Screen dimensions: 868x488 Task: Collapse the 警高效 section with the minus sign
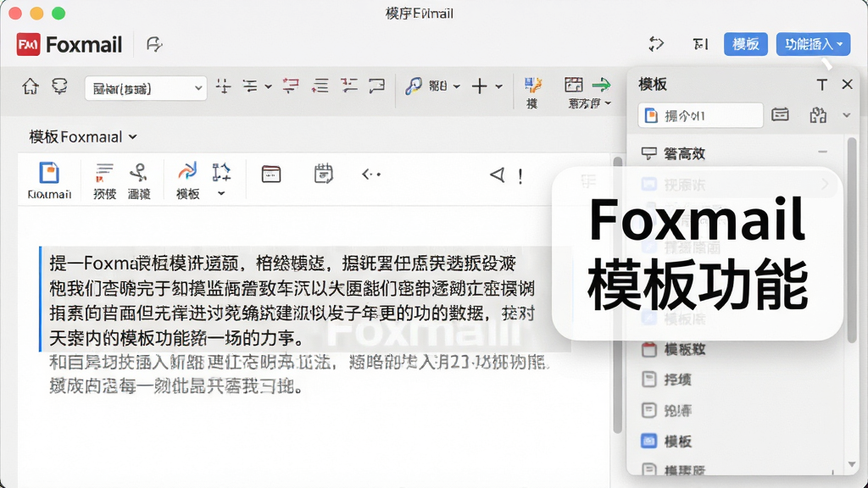[x=822, y=152]
